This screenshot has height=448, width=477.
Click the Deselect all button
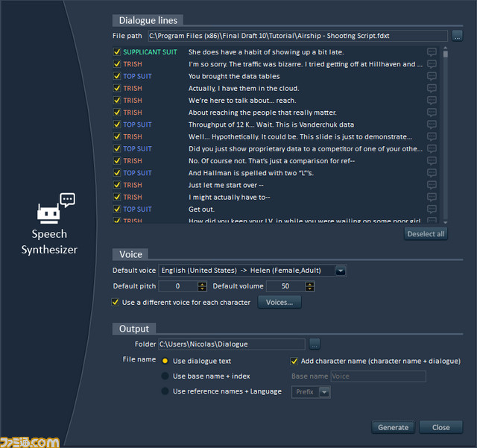coord(426,234)
